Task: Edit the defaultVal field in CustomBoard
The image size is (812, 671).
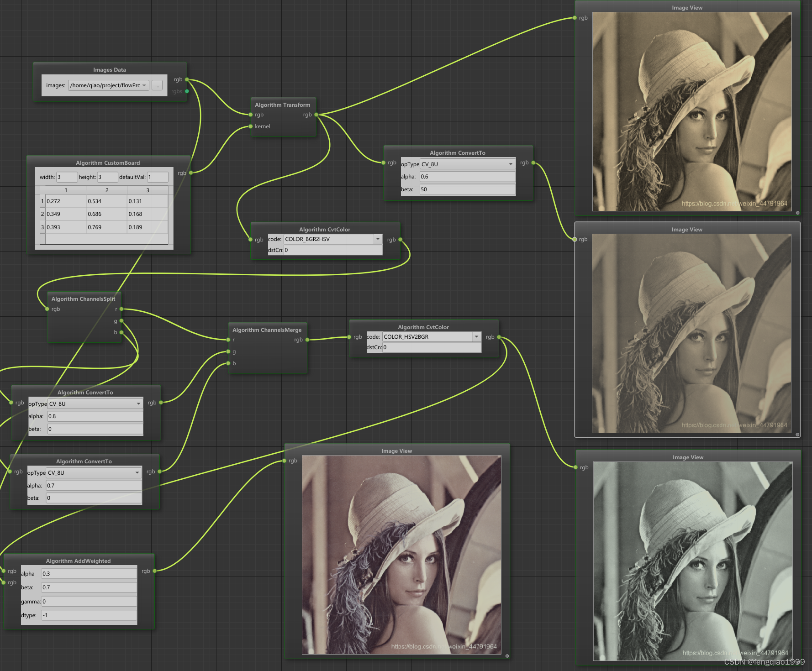Action: 158,177
